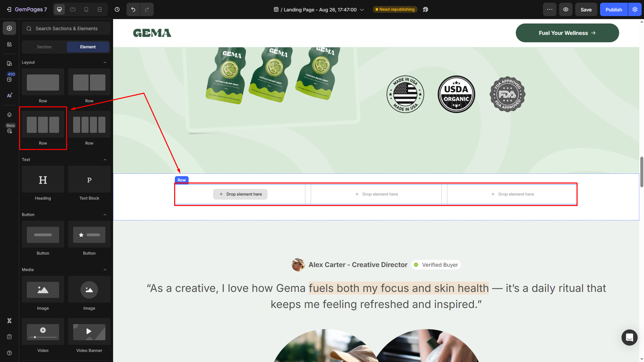Select the Alex Carter avatar photo
Viewport: 644px width, 362px height.
(298, 265)
